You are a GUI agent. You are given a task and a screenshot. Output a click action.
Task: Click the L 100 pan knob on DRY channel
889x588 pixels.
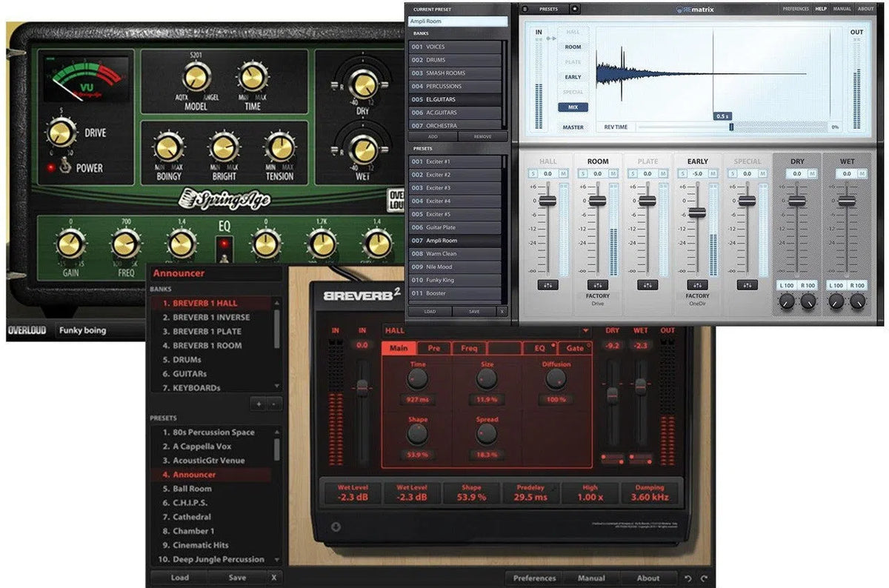[x=785, y=300]
